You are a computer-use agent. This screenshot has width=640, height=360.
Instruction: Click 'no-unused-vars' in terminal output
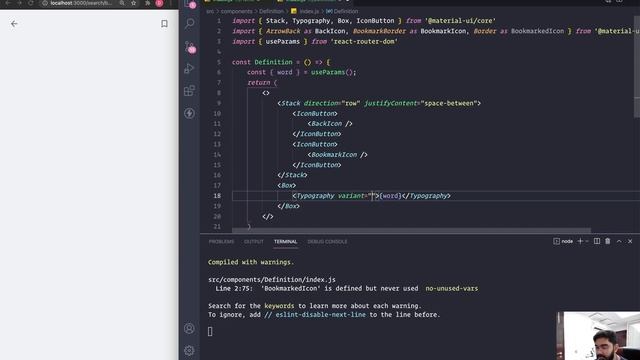coord(451,289)
